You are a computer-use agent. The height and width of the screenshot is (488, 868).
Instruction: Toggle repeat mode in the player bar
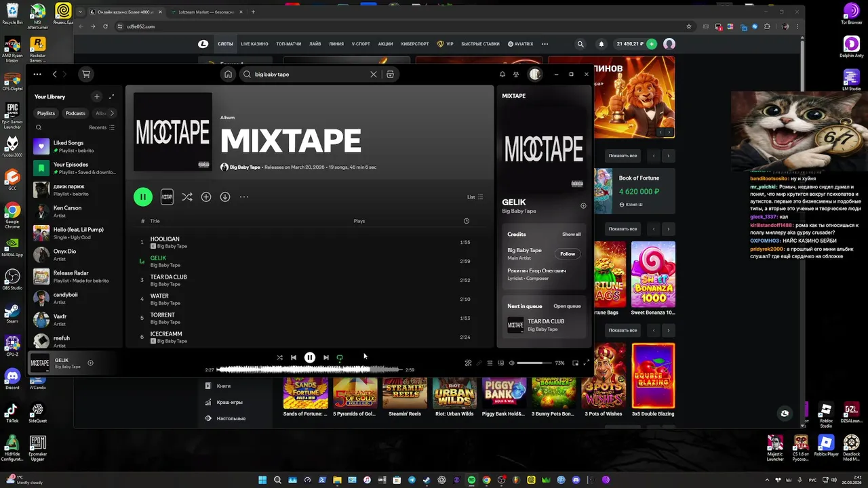pyautogui.click(x=340, y=358)
